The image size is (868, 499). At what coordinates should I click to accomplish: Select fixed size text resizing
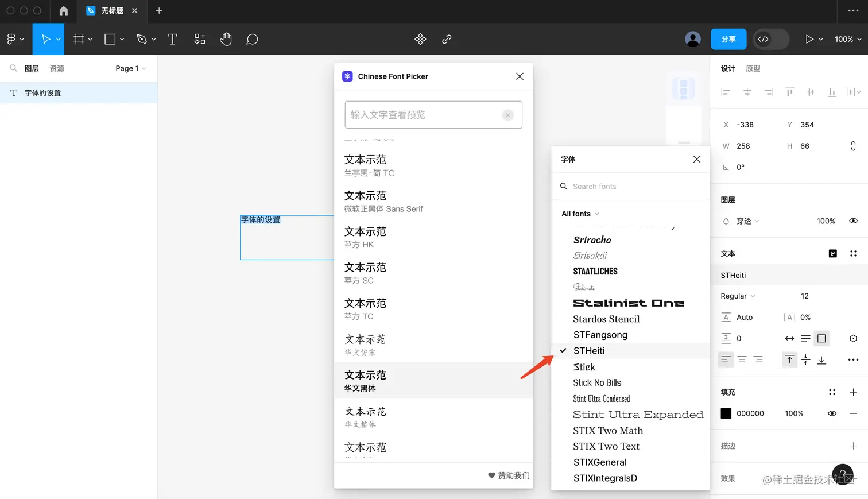coord(821,338)
